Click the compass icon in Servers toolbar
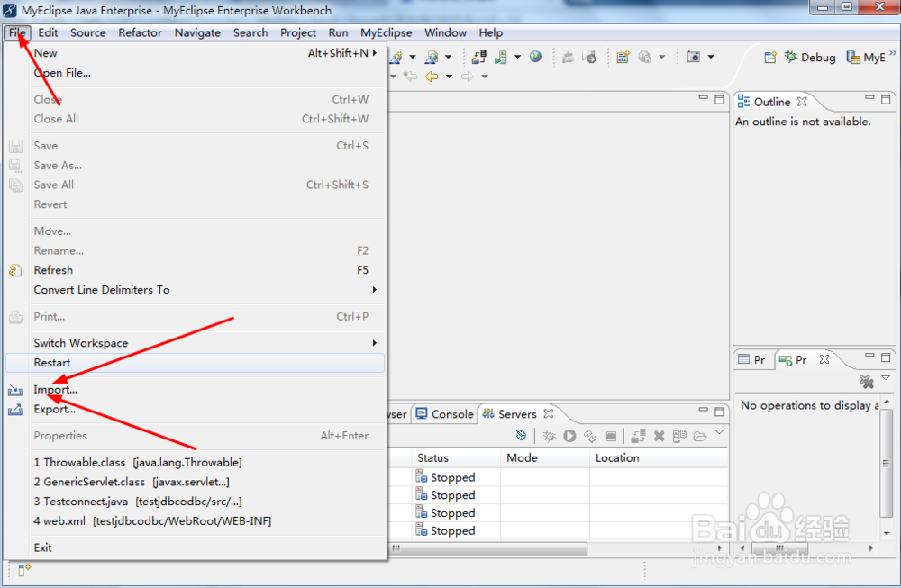This screenshot has height=588, width=901. (x=521, y=436)
